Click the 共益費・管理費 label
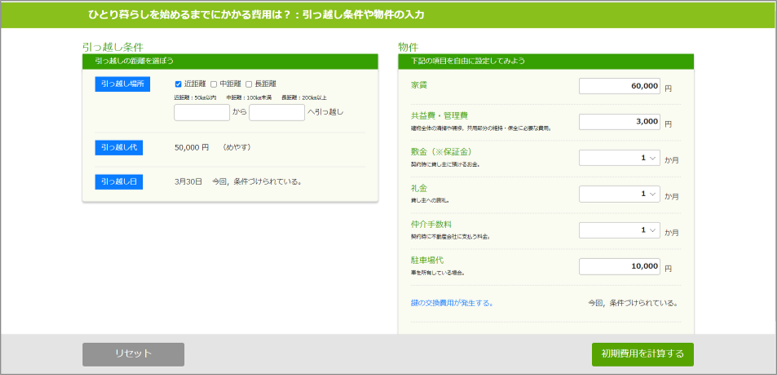The image size is (777, 375). (440, 115)
